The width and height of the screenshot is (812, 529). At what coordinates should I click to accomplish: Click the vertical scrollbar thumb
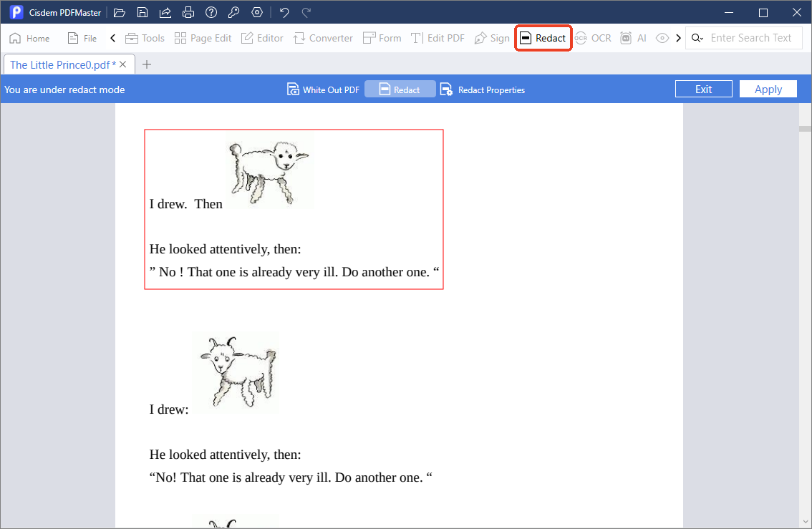(x=805, y=128)
